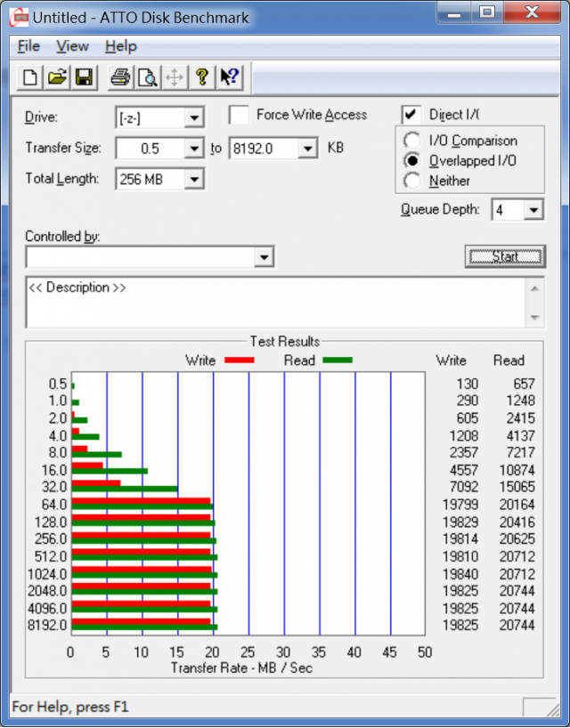Click the write value 7092
570x728 pixels.
pos(464,487)
